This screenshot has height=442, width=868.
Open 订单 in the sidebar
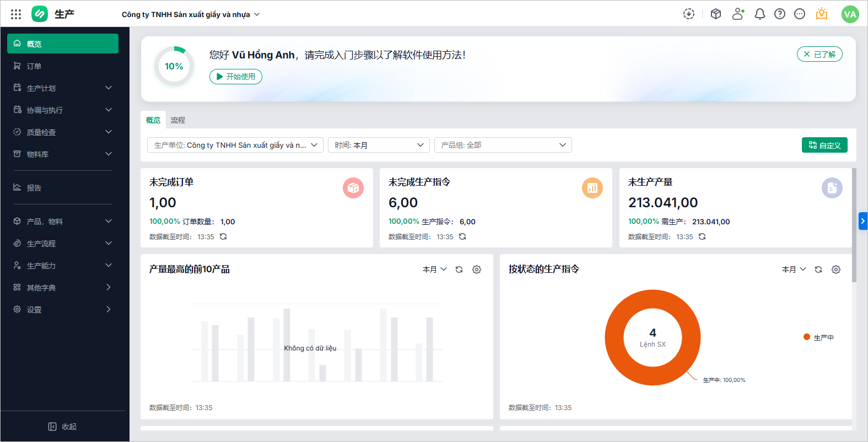click(63, 66)
